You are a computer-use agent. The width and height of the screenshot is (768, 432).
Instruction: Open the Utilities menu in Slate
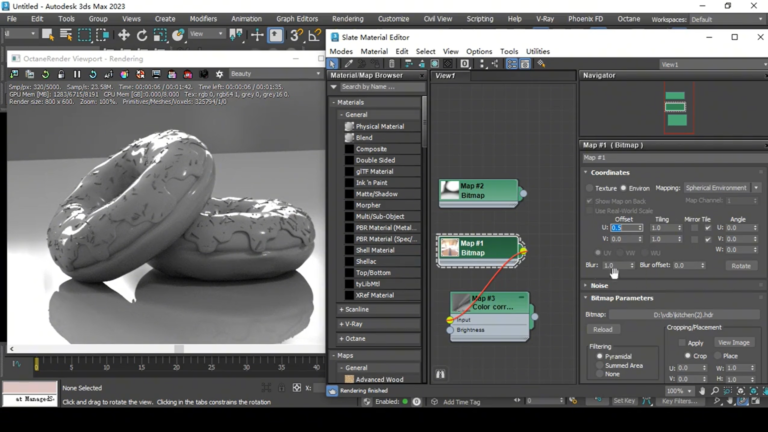pyautogui.click(x=538, y=51)
